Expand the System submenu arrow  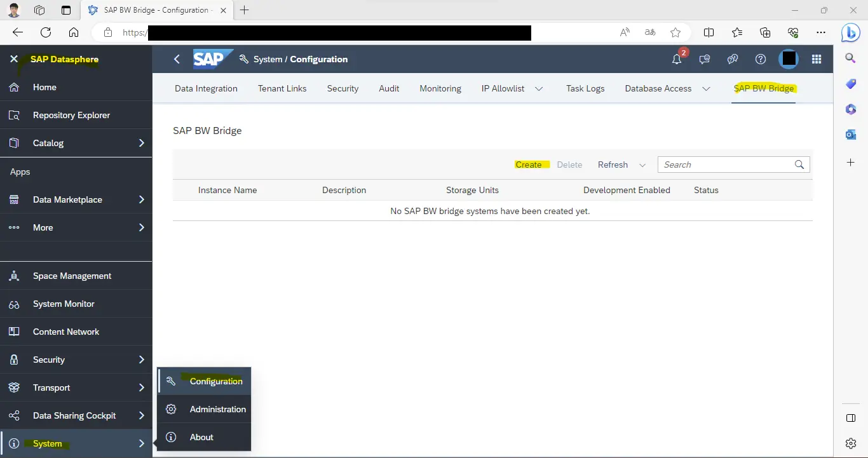pos(142,443)
